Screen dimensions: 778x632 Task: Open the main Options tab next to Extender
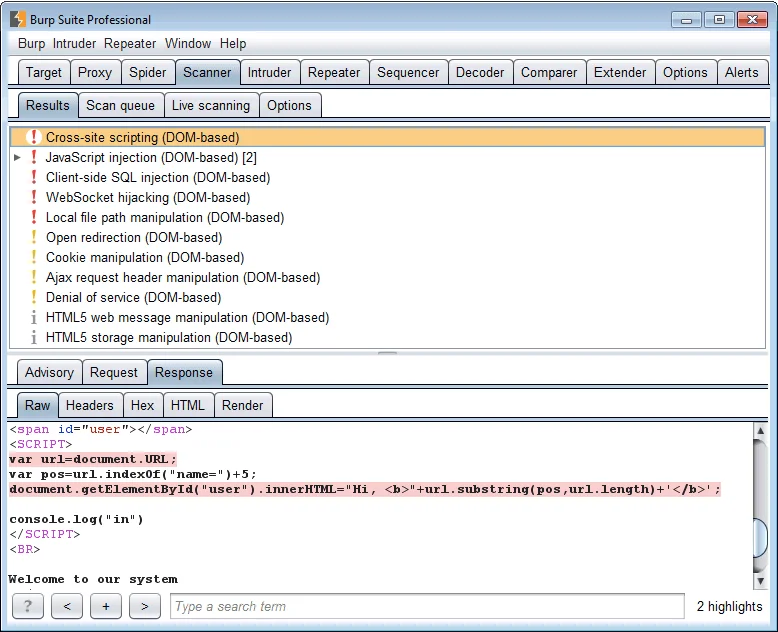tap(685, 72)
